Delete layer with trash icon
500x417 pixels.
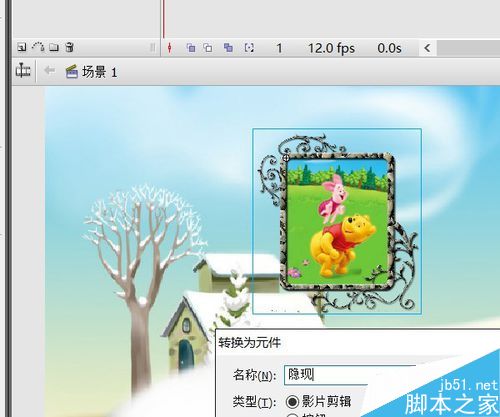point(70,47)
